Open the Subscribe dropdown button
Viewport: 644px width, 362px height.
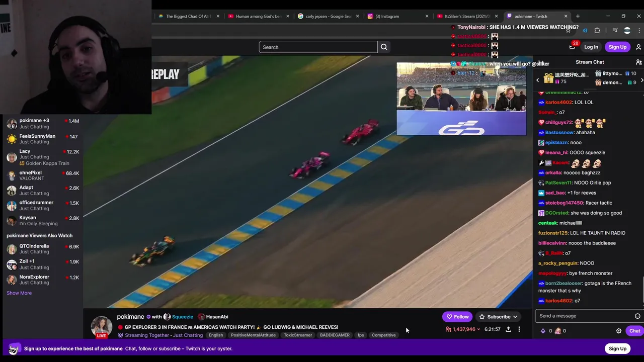click(x=498, y=317)
